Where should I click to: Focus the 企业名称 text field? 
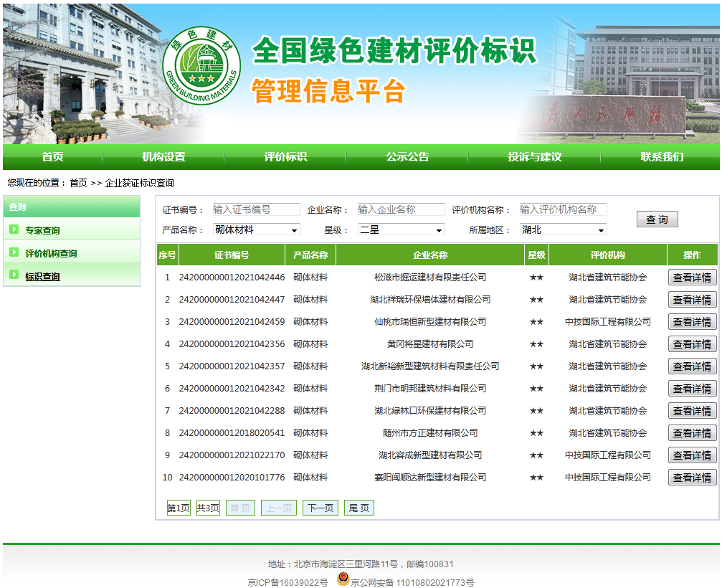coord(401,209)
